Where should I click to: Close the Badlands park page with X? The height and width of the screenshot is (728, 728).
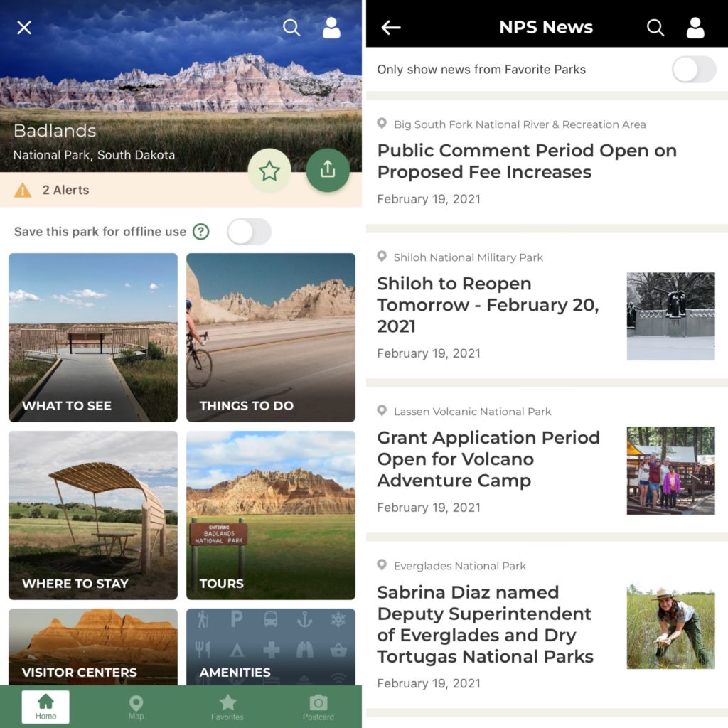coord(24,28)
